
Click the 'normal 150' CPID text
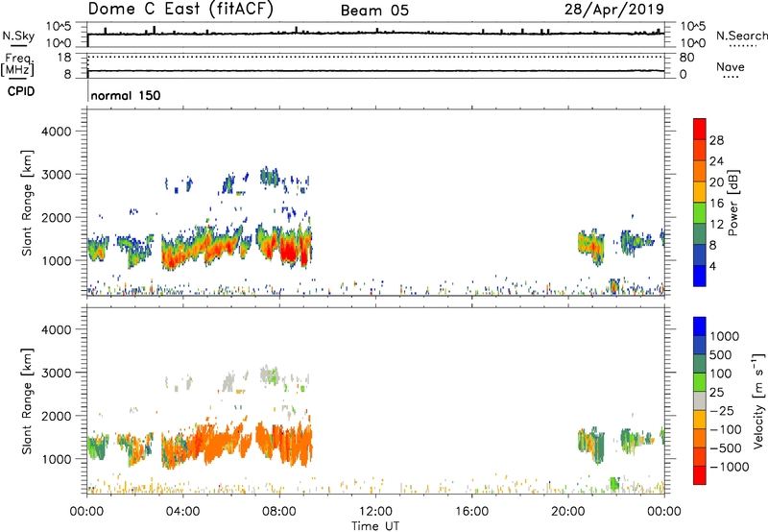tap(126, 95)
